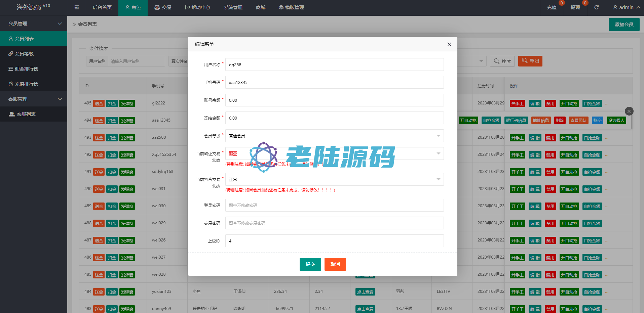Cancel editing with 取消 button
Screen dimensions: 644x313
tap(335, 264)
